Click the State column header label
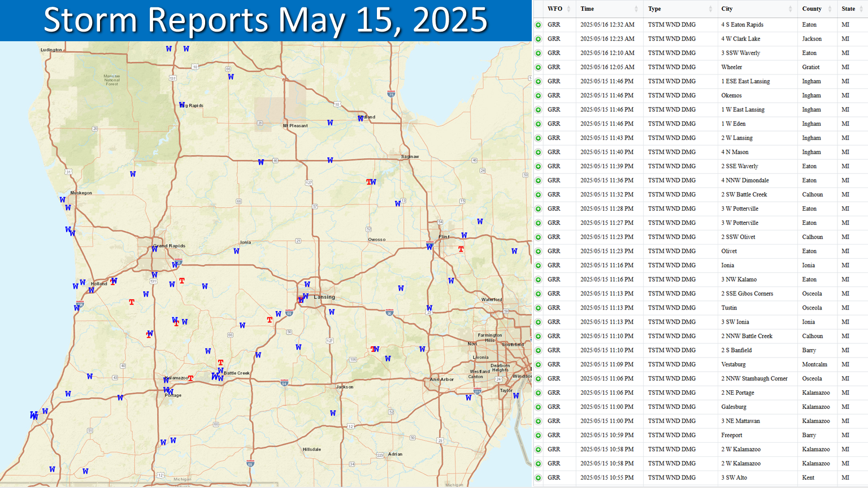 click(x=848, y=8)
